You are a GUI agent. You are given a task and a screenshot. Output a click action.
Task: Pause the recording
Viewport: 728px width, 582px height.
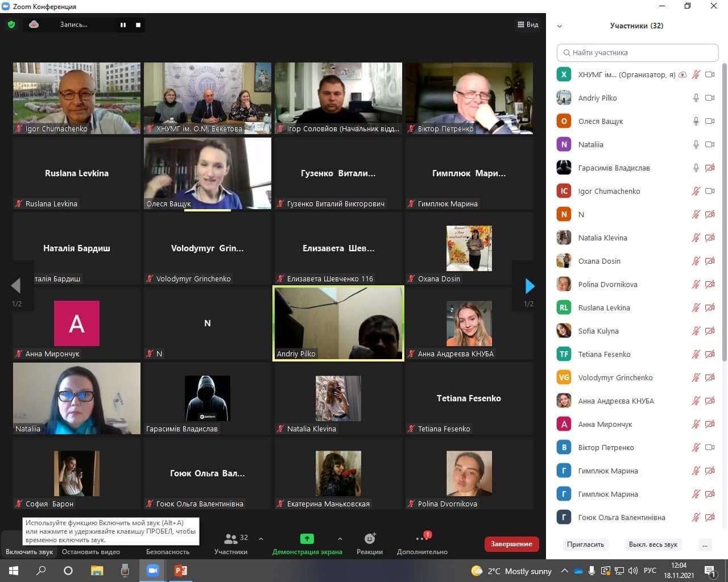[x=123, y=25]
